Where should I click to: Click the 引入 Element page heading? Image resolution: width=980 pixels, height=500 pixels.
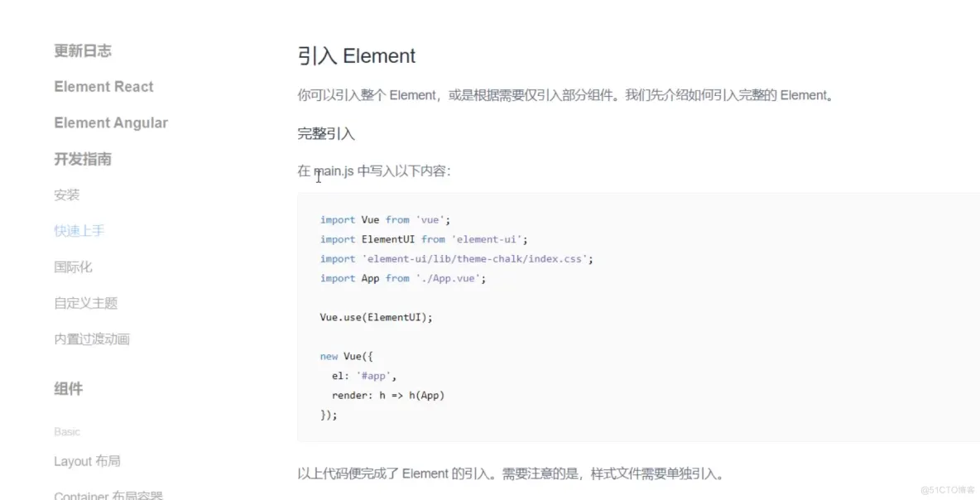[x=357, y=55]
